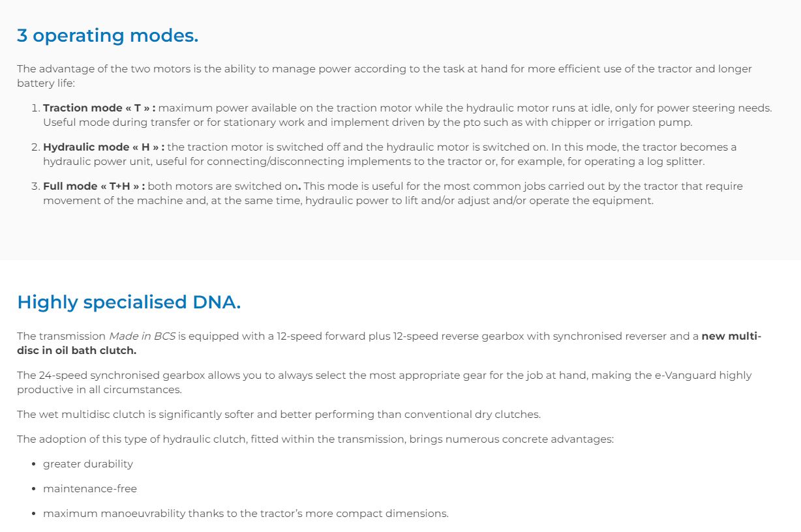Click the italic "Made in BCS" text

click(x=142, y=336)
